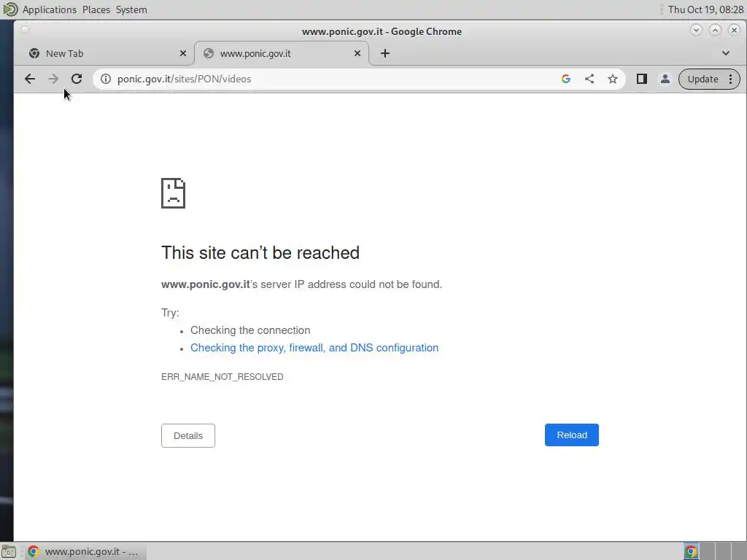
Task: Close the www.ponic.gov.it tab
Action: 357,53
